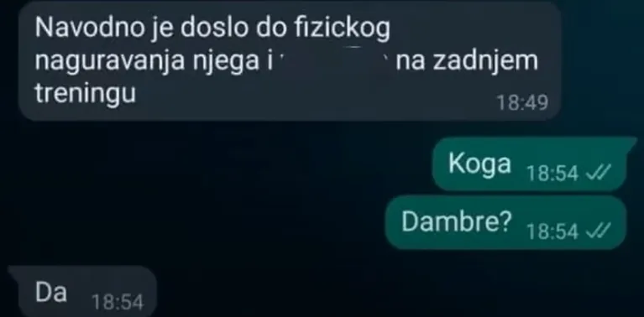Screen dimensions: 644x317
Task: Click the read-receipt double check beside Koga
Action: (x=598, y=173)
